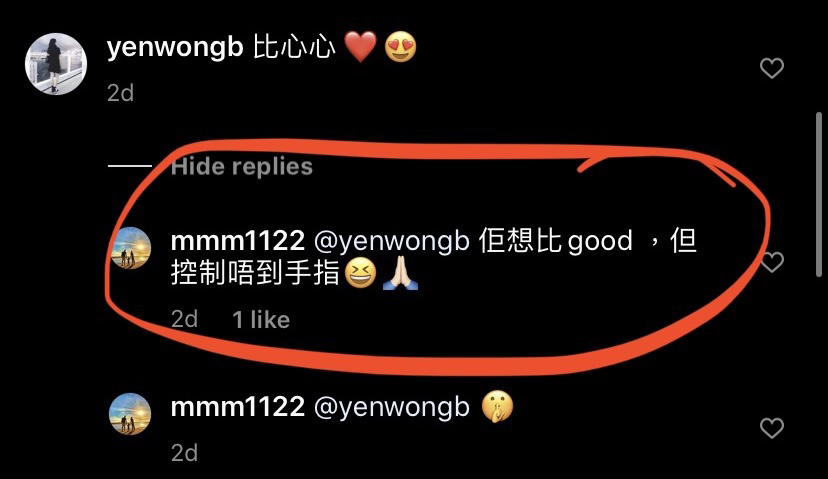Like yenwongb's 比心心 comment with heart icon

click(771, 68)
